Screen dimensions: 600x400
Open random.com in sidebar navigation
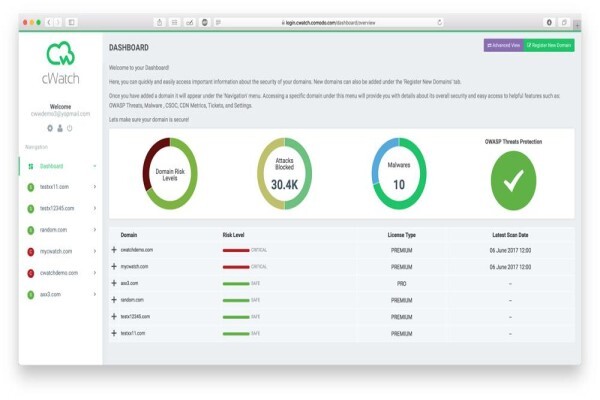(x=53, y=230)
